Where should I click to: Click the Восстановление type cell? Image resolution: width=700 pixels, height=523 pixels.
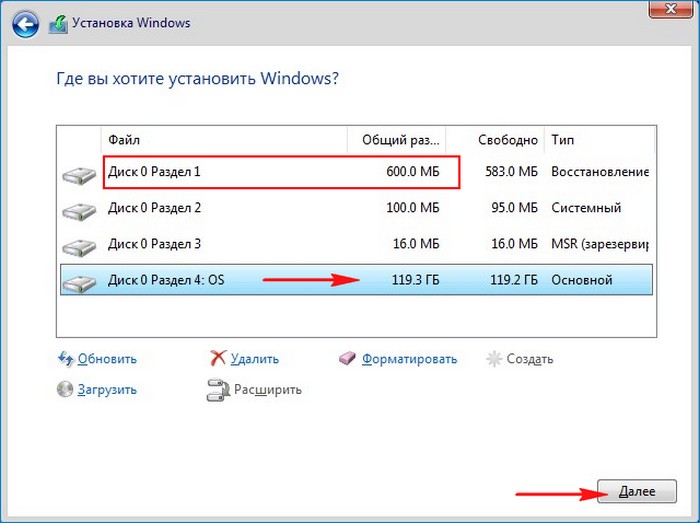coord(600,172)
